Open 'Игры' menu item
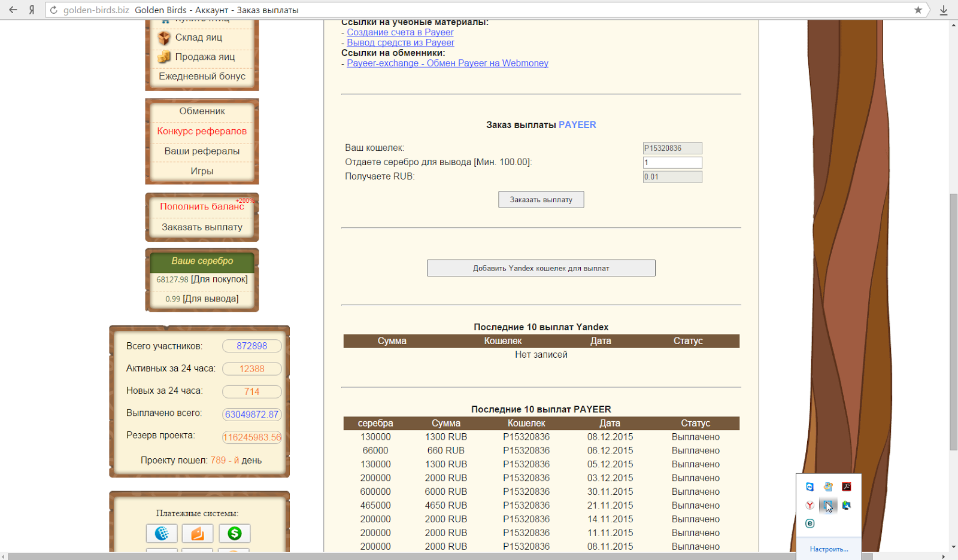Screen dimensions: 958x560 tap(202, 171)
